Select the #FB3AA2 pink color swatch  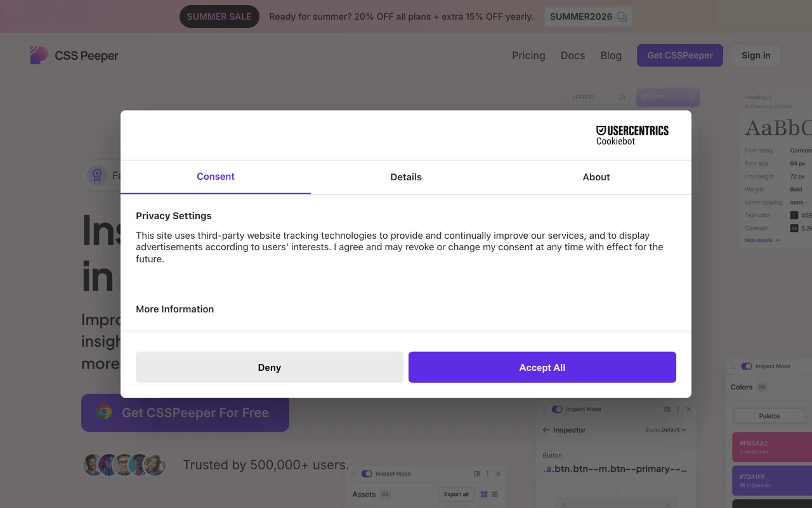[x=772, y=447]
